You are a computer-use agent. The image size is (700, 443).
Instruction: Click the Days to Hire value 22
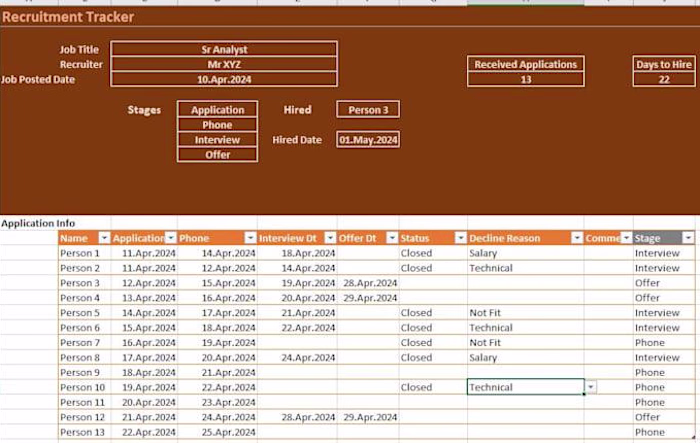pyautogui.click(x=664, y=79)
